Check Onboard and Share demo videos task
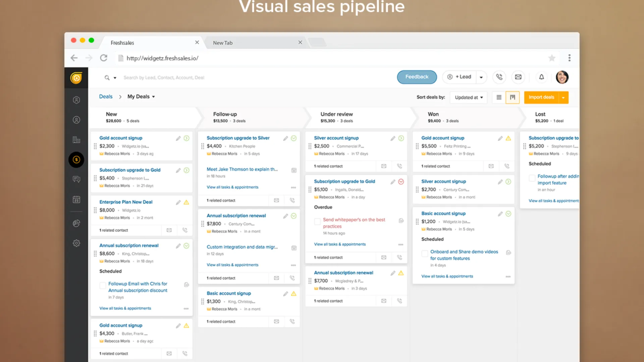The height and width of the screenshot is (362, 644). (x=425, y=254)
